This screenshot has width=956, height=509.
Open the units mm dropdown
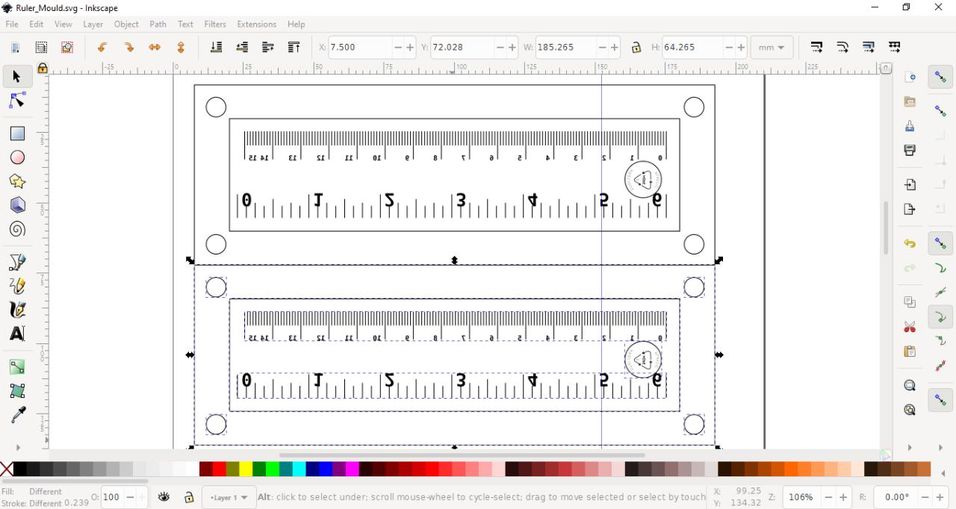[x=771, y=47]
